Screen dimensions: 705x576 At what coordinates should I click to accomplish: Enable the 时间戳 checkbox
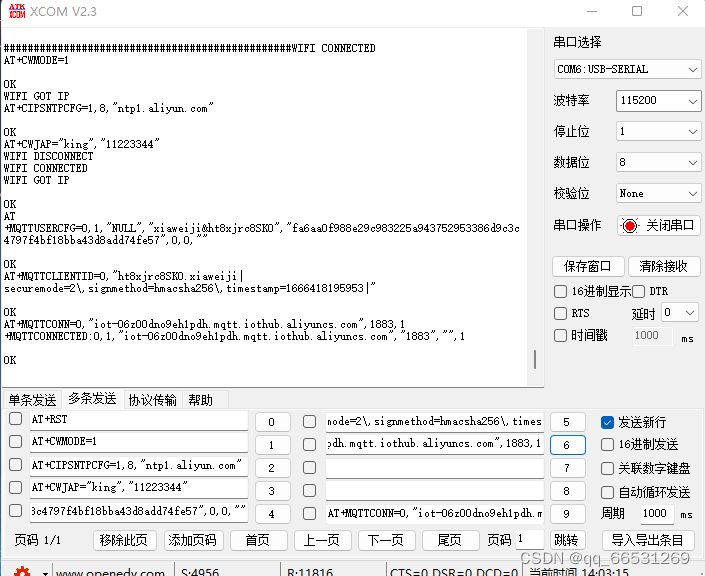[560, 335]
